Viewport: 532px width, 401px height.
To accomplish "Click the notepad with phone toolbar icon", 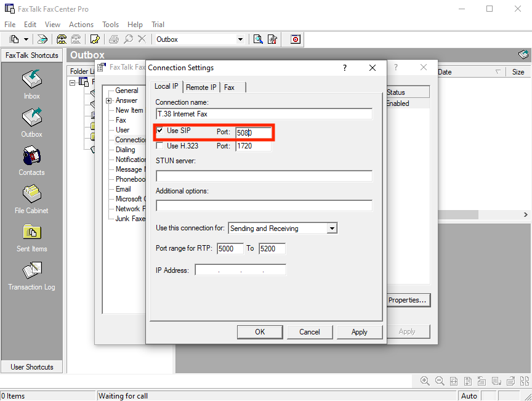I will (95, 39).
